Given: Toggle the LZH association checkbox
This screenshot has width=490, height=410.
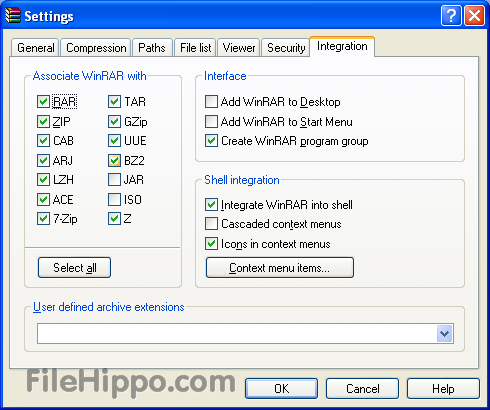Looking at the screenshot, I should 43,180.
